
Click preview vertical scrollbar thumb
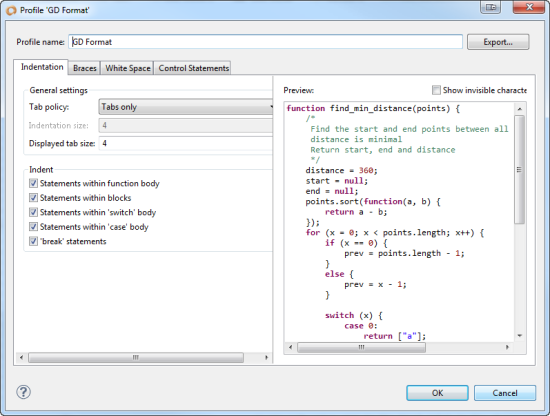(x=519, y=169)
